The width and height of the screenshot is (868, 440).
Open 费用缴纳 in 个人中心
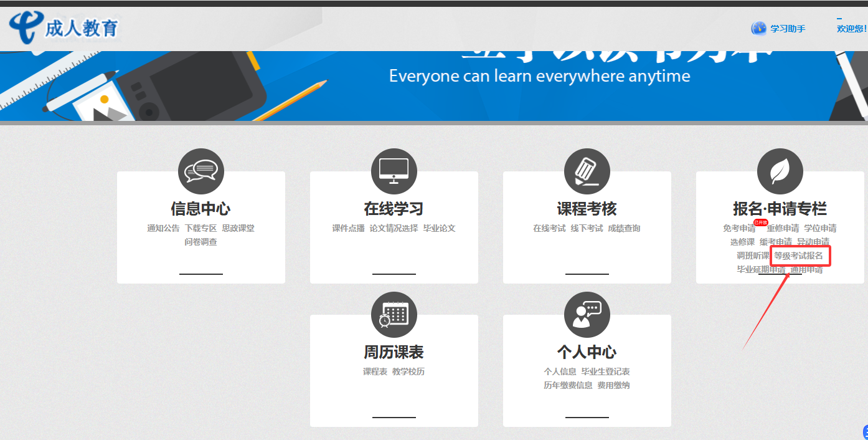[613, 385]
